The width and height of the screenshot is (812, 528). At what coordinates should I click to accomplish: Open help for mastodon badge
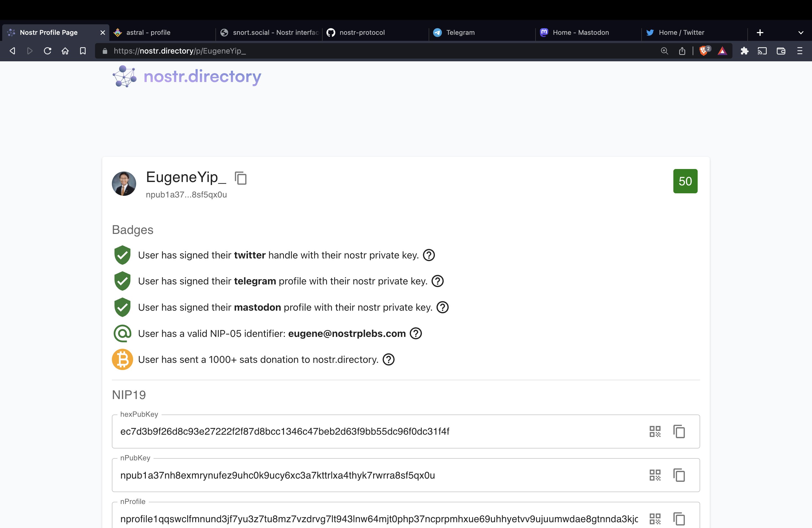click(442, 307)
